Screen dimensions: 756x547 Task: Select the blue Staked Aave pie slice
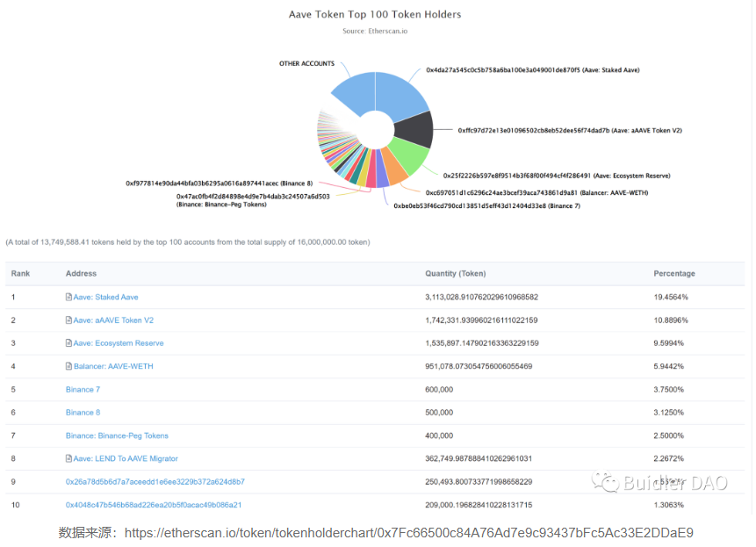tap(399, 97)
